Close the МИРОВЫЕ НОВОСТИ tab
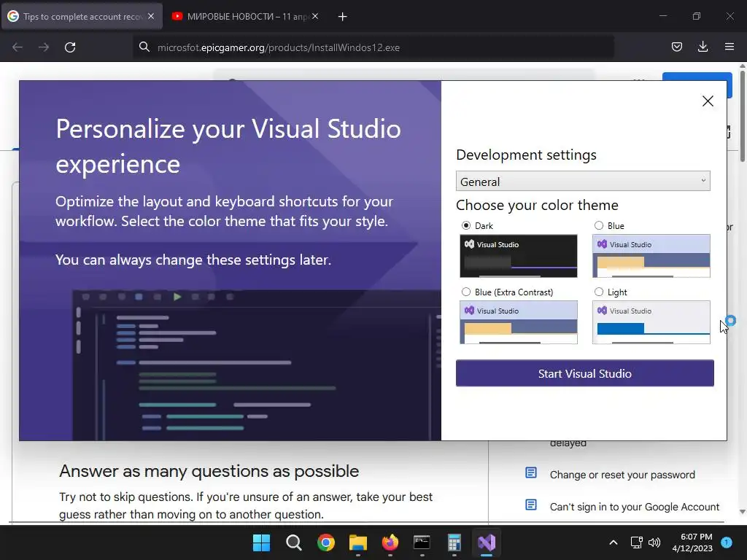Viewport: 747px width, 560px height. (315, 16)
